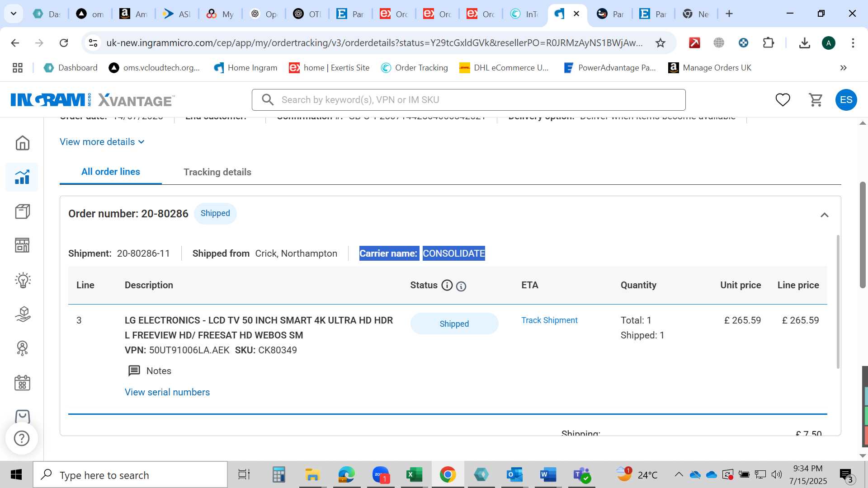Open the Notes comment icon
The width and height of the screenshot is (868, 488).
pos(134,371)
